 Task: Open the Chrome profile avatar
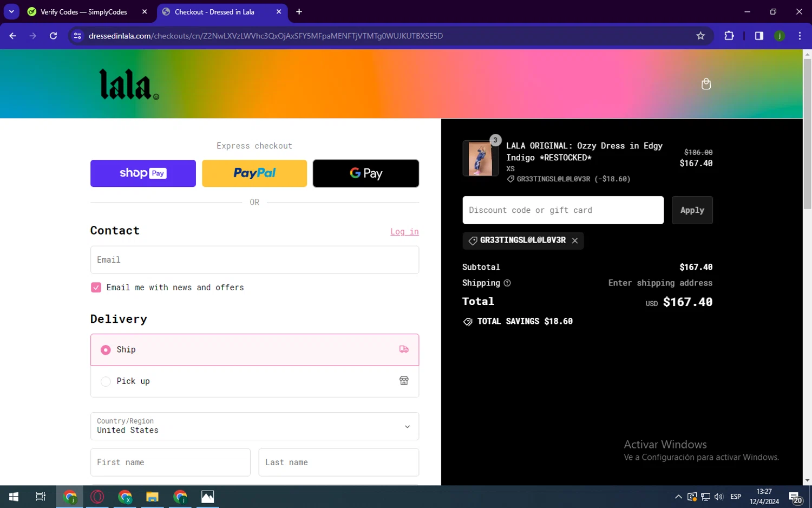(780, 36)
